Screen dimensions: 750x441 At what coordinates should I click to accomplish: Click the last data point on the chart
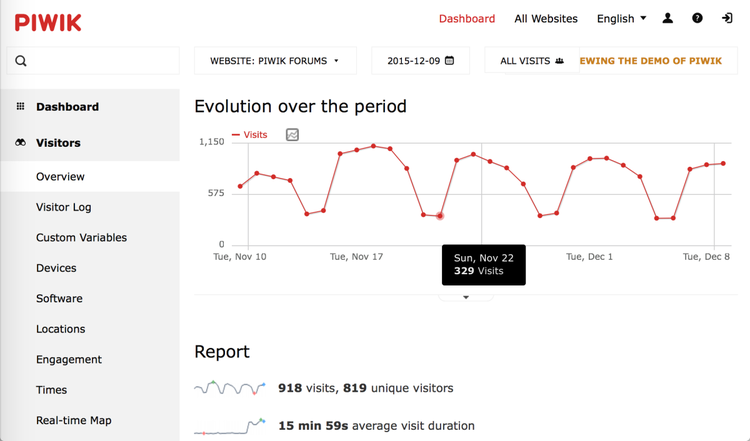click(724, 164)
